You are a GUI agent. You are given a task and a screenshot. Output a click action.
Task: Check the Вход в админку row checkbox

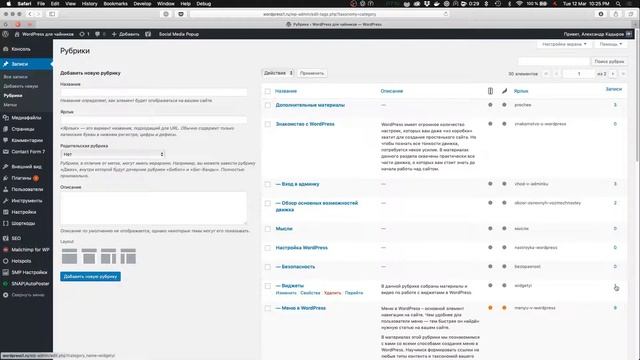click(268, 184)
